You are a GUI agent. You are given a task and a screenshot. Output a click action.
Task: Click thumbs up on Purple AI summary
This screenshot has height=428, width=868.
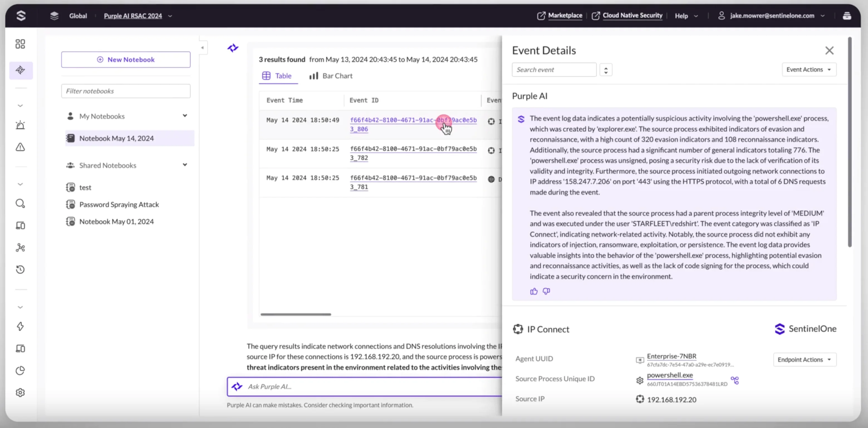(x=534, y=291)
